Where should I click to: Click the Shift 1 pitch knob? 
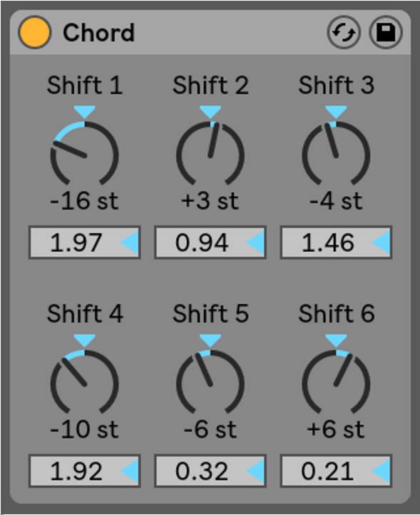point(84,153)
